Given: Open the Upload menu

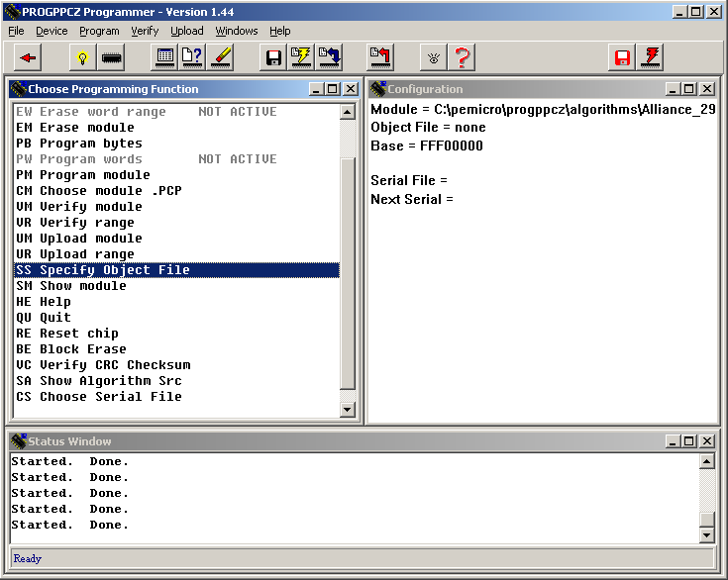Looking at the screenshot, I should click(x=186, y=31).
